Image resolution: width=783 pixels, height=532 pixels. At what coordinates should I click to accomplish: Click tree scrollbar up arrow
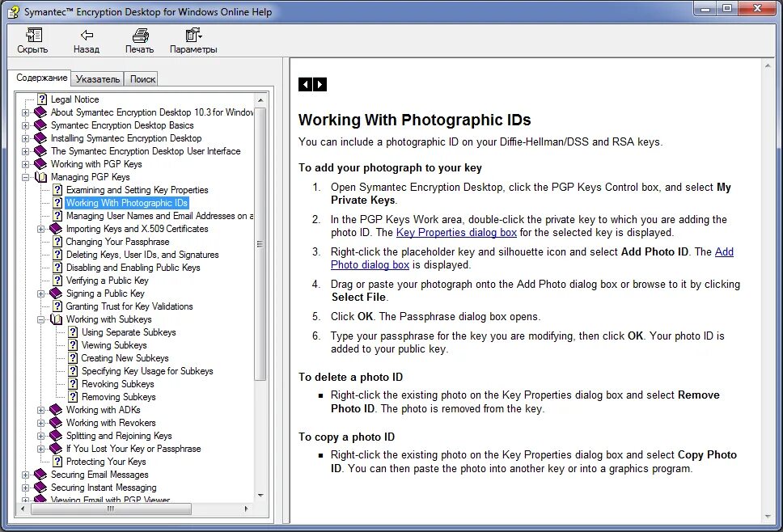[x=260, y=100]
